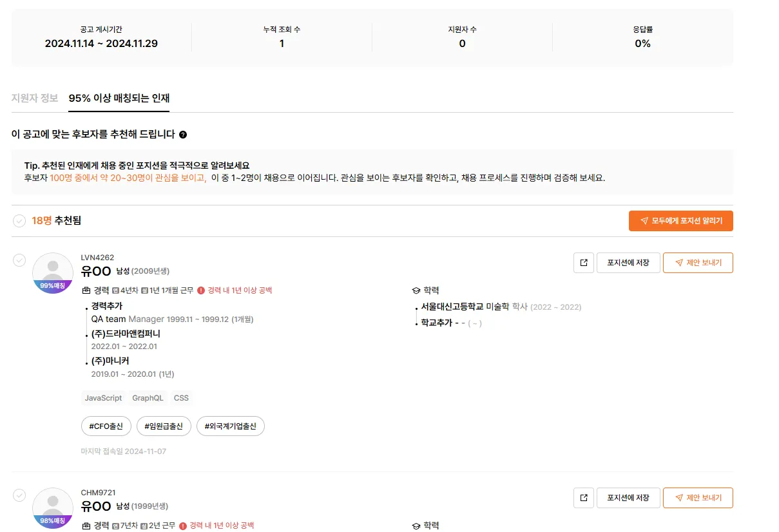The width and height of the screenshot is (779, 532).
Task: Check the checkbox for candidate CHM9721
Action: coord(19,495)
